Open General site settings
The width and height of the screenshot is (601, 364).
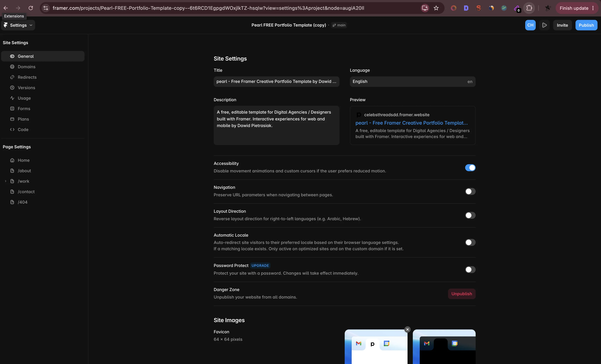coord(43,56)
